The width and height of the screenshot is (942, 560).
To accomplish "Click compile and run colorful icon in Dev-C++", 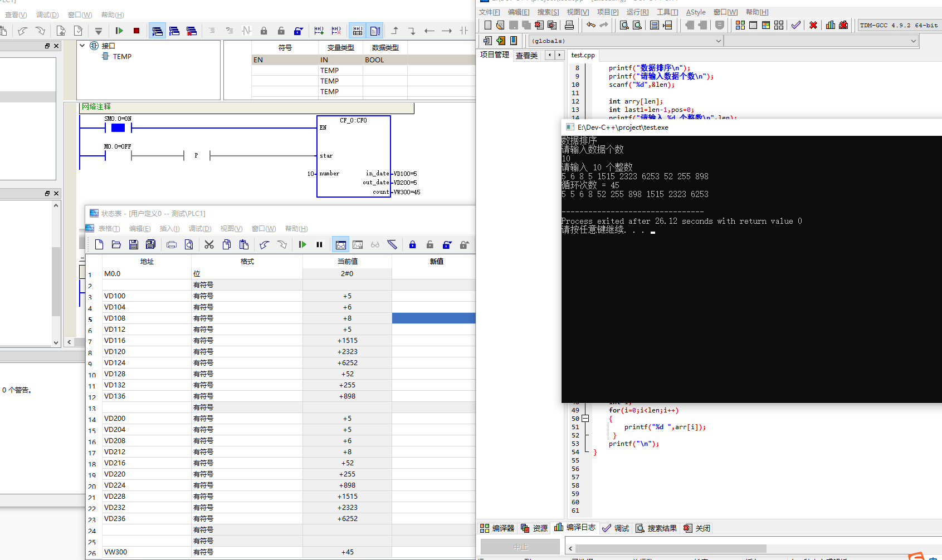I will tap(766, 25).
